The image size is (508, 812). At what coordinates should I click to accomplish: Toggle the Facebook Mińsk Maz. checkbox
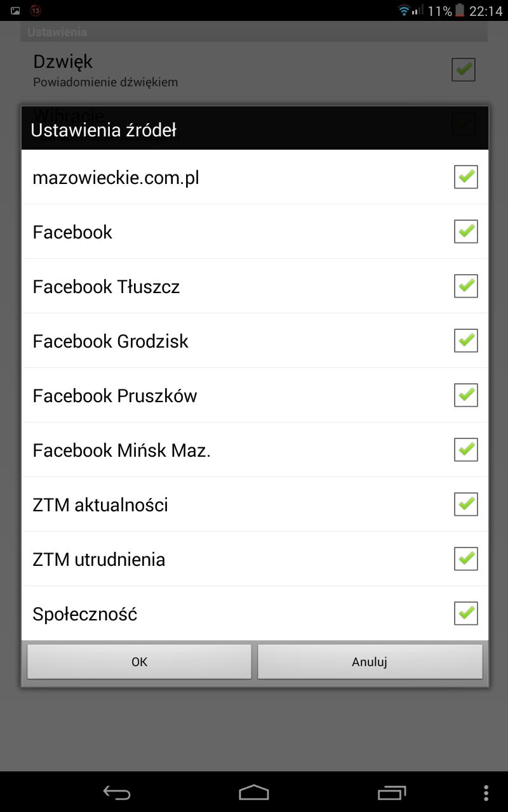(x=465, y=450)
